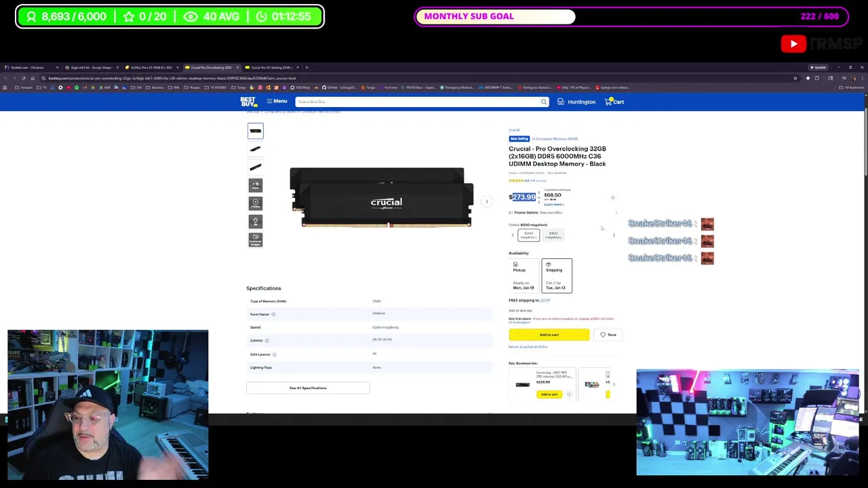The height and width of the screenshot is (488, 868).
Task: Click the YouTube logo overlay
Action: (793, 45)
